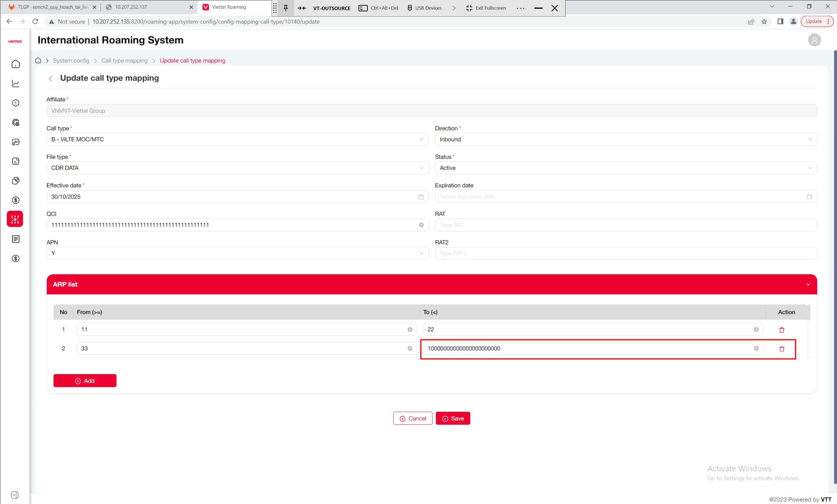The image size is (837, 504).
Task: Click the back arrow beside Update call type mapping
Action: 51,78
